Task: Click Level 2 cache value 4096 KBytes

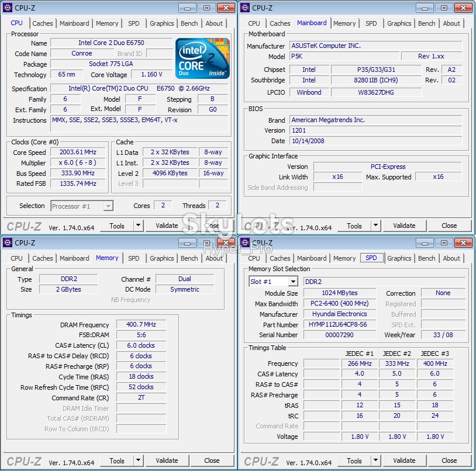Action: click(x=170, y=173)
